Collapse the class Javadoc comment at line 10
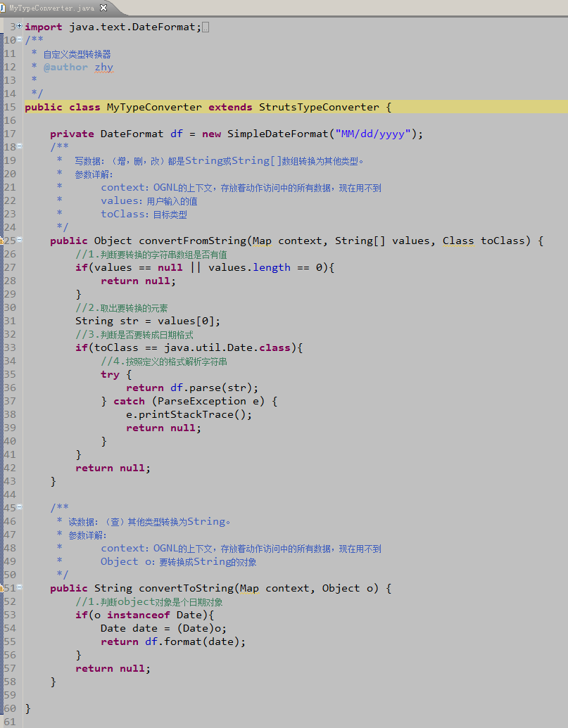 [x=20, y=39]
